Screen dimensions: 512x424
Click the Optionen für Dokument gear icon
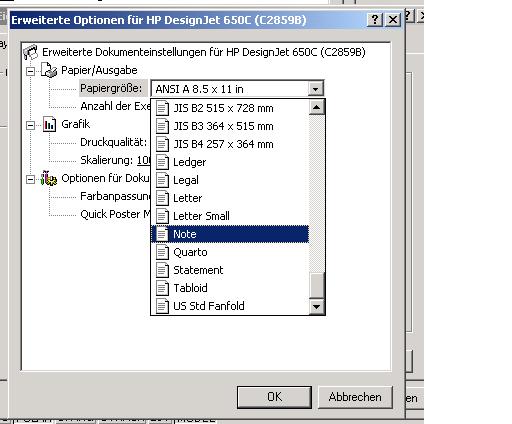click(x=49, y=178)
